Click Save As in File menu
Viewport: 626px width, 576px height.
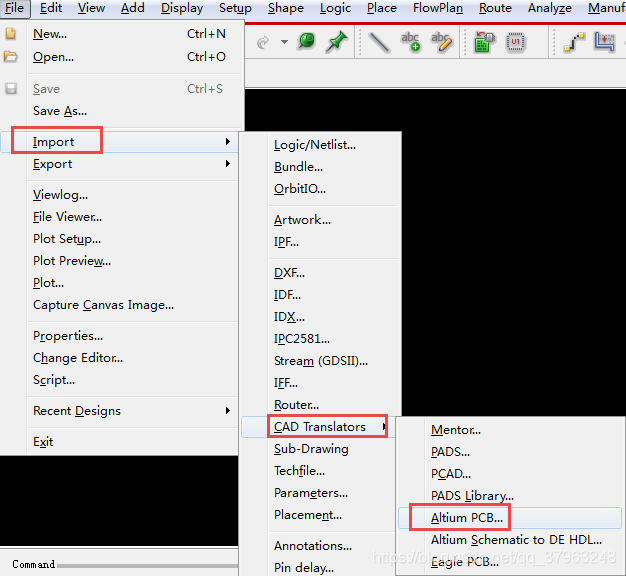(60, 111)
